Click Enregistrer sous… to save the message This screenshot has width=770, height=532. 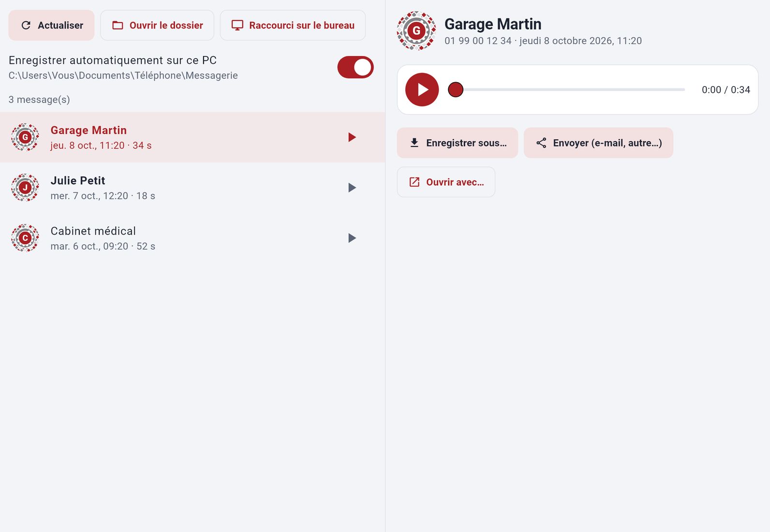click(458, 143)
